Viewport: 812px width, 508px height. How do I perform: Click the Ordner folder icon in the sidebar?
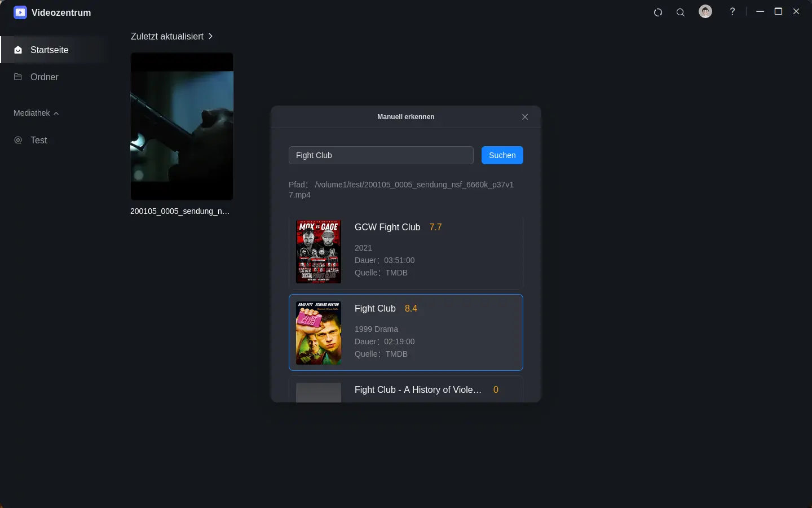(x=18, y=77)
